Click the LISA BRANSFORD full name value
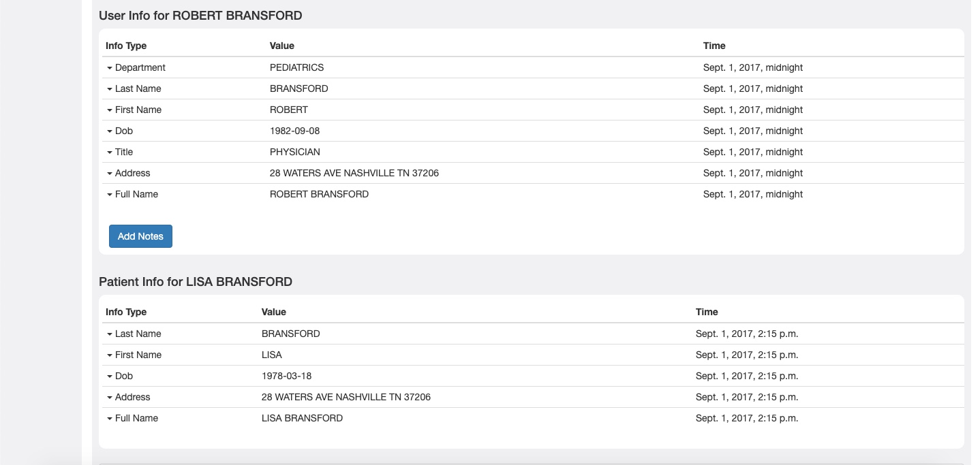 coord(302,418)
